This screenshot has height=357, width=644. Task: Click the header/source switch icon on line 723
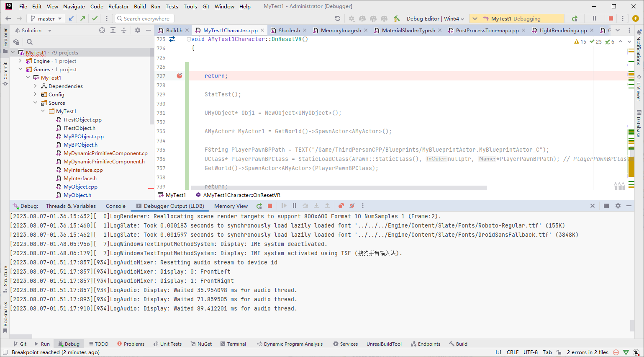[x=172, y=39]
